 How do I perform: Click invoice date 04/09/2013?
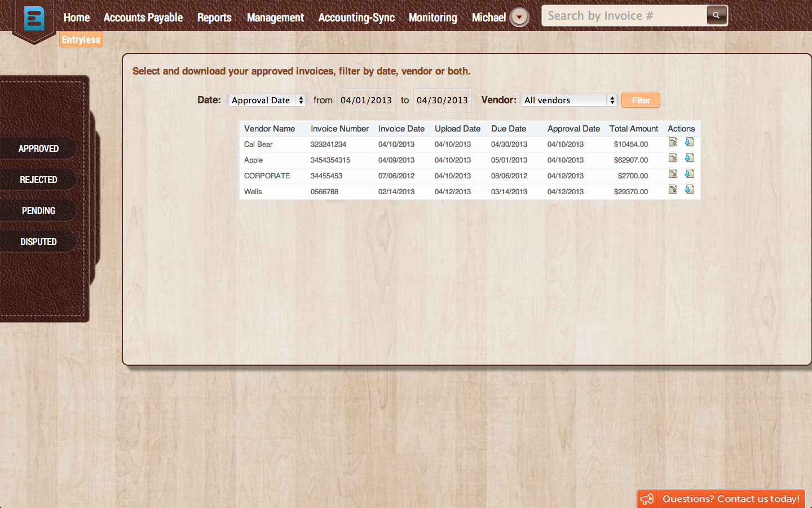[x=396, y=160]
